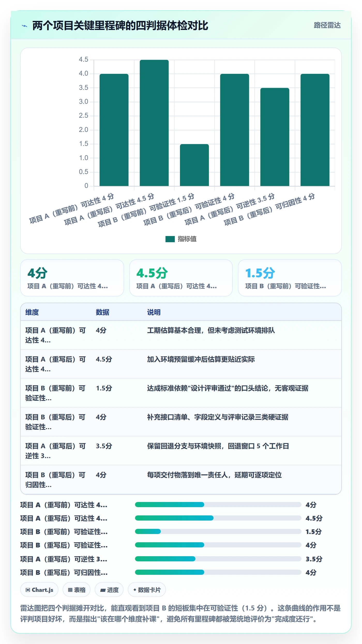Select table row 加入环境预留缓冲后估算更贴近实际

coord(181,364)
